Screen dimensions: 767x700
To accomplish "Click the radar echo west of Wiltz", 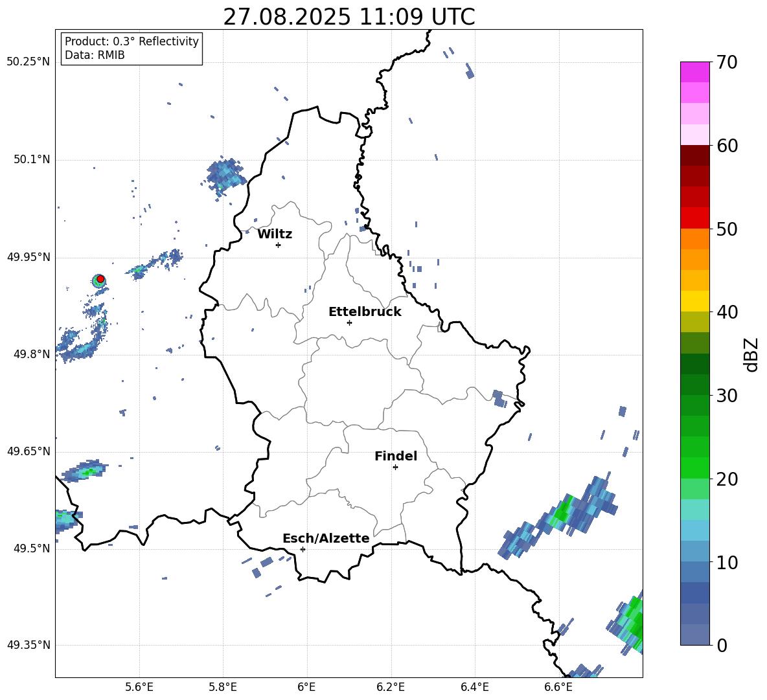I will 225,176.
